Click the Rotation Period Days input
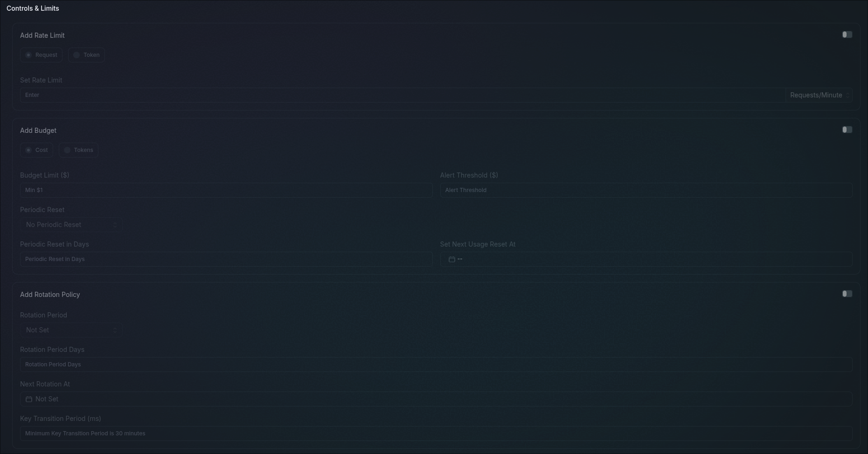The width and height of the screenshot is (868, 454). pyautogui.click(x=436, y=365)
